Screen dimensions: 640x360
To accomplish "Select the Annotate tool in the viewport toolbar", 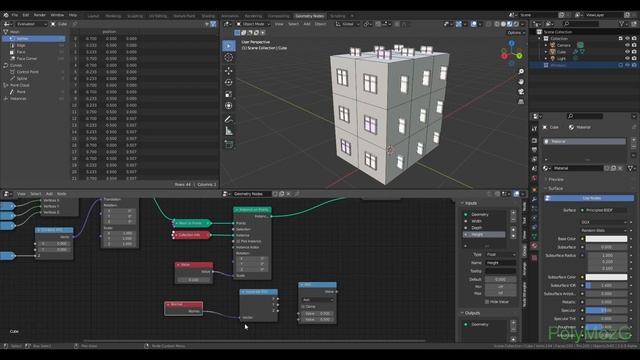I will pyautogui.click(x=229, y=119).
